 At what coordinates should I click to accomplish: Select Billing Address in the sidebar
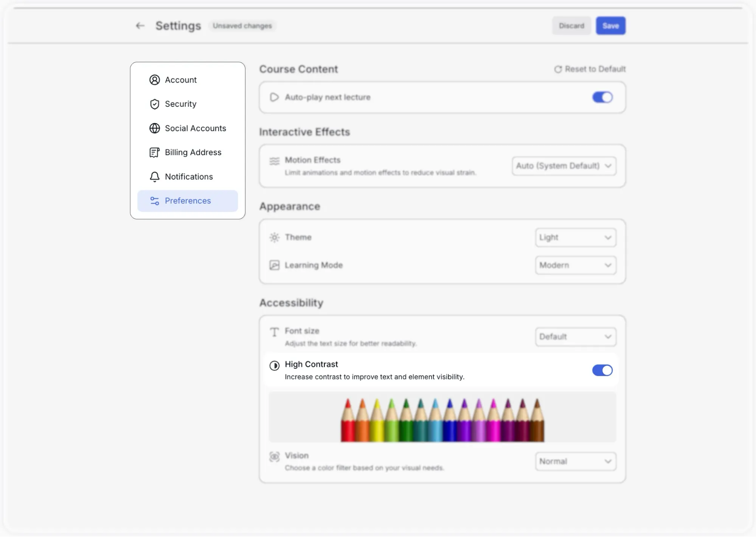(x=188, y=153)
